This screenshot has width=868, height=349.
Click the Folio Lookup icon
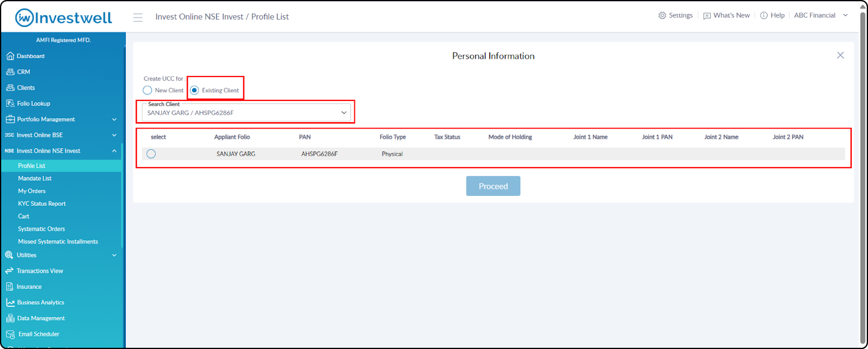tap(10, 103)
